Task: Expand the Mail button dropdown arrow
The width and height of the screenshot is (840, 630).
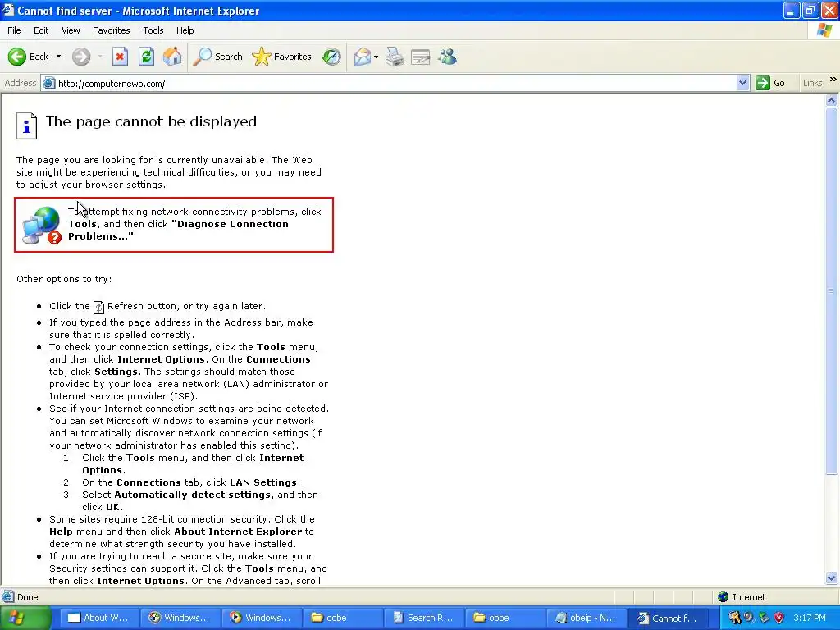Action: [376, 57]
